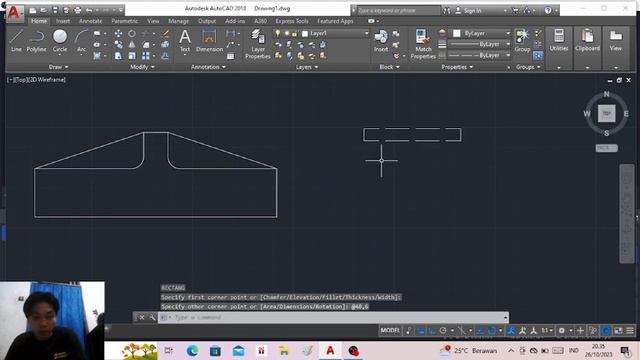640x360 pixels.
Task: Toggle clean screen icon in status bar
Action: pos(618,331)
